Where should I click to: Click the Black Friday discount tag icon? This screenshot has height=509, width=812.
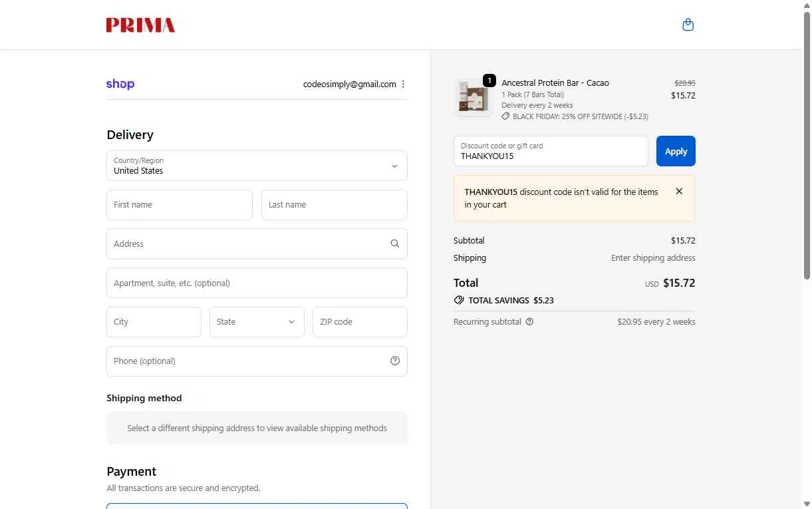[505, 116]
